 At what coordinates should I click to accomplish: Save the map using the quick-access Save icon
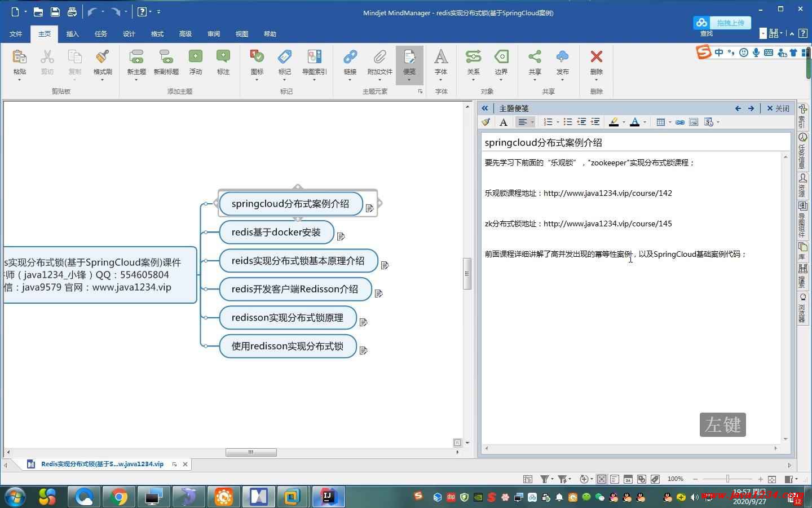point(55,11)
